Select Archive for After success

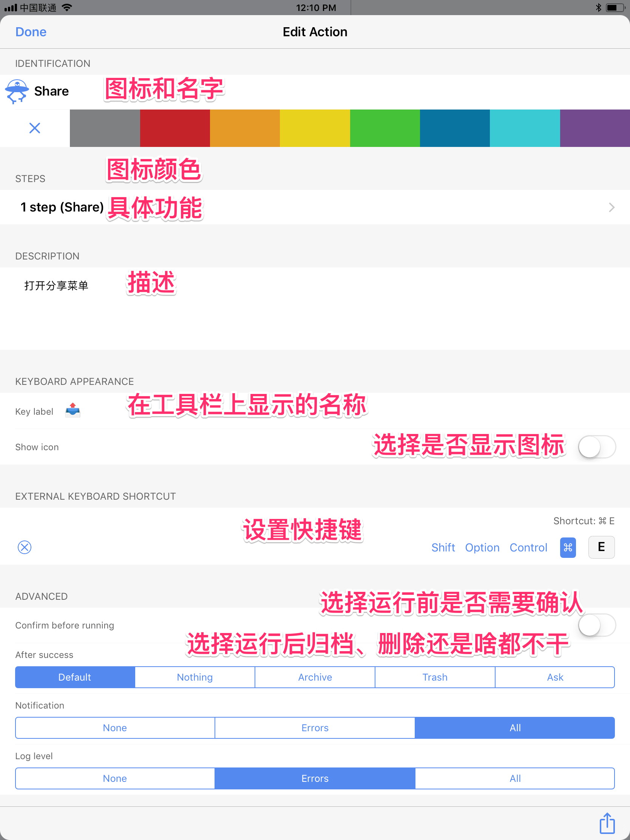[x=315, y=677]
